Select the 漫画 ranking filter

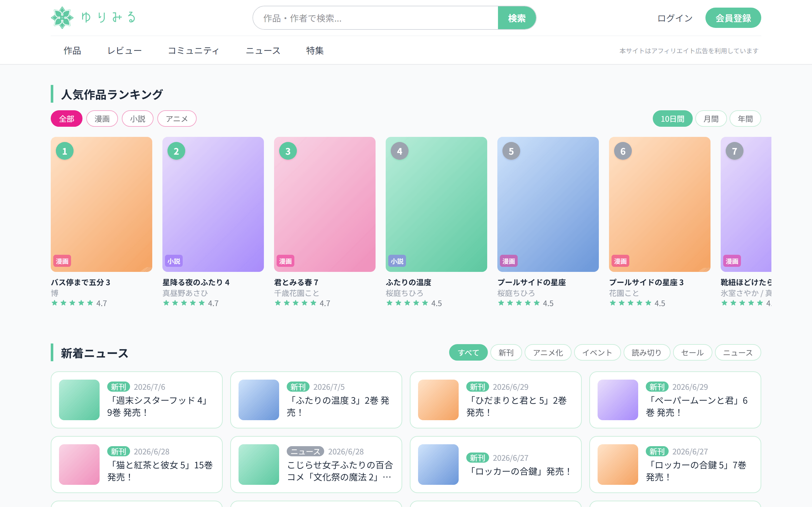coord(102,119)
